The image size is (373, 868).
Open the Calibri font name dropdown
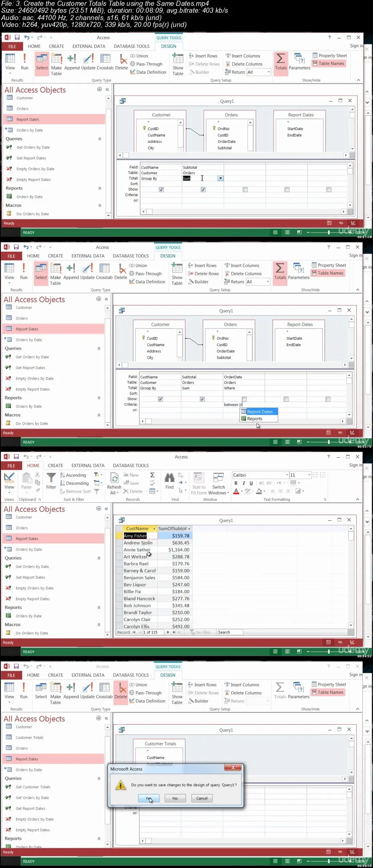click(287, 475)
